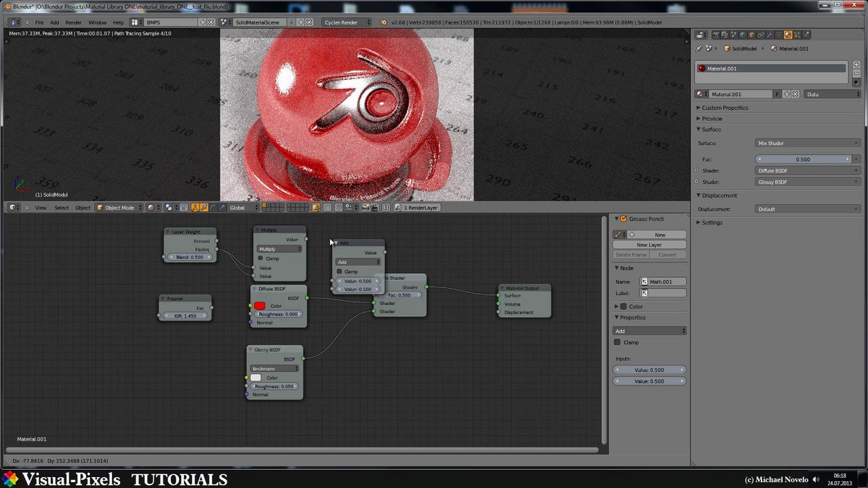Viewport: 868px width, 488px height.
Task: Toggle the node Color checkbox
Action: (624, 306)
